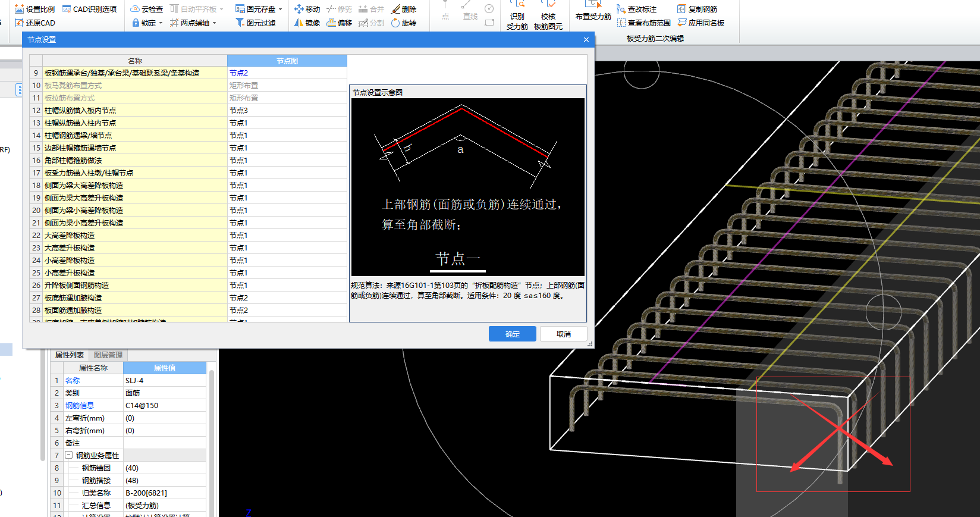
Task: Click the 分割 split tool
Action: click(372, 23)
